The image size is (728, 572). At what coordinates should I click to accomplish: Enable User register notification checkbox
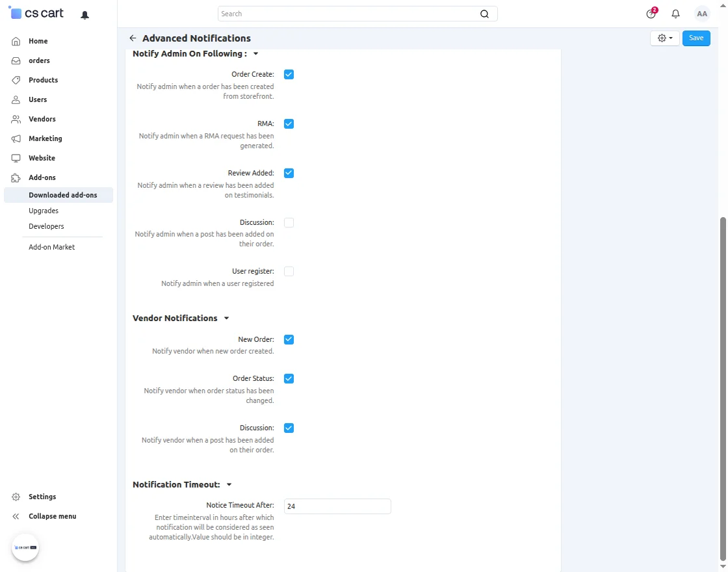(x=289, y=272)
